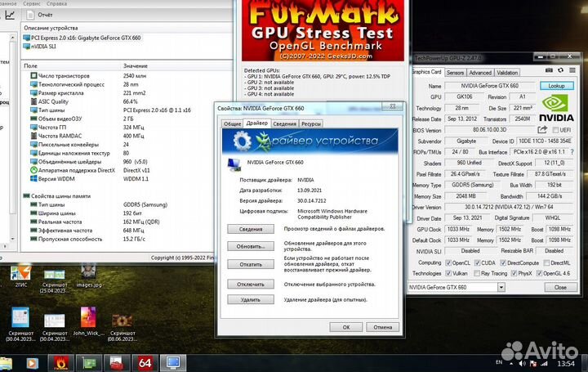
Task: Click OK in driver properties dialog
Action: pos(345,327)
